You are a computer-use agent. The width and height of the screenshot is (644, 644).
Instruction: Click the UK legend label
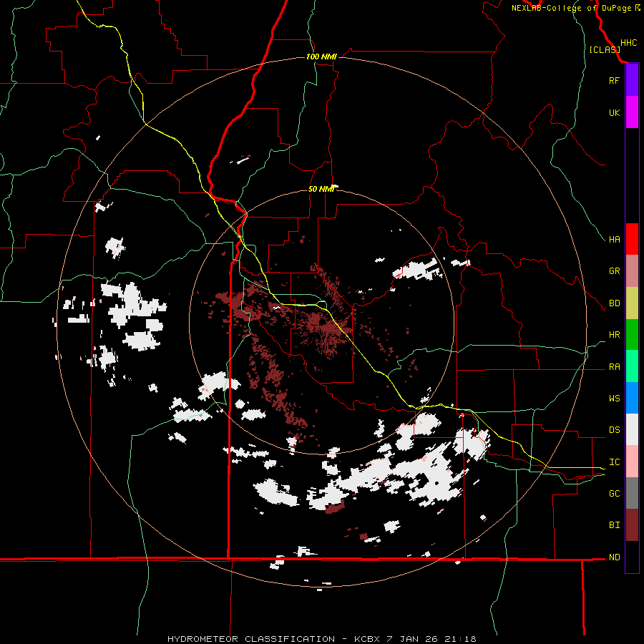point(614,112)
